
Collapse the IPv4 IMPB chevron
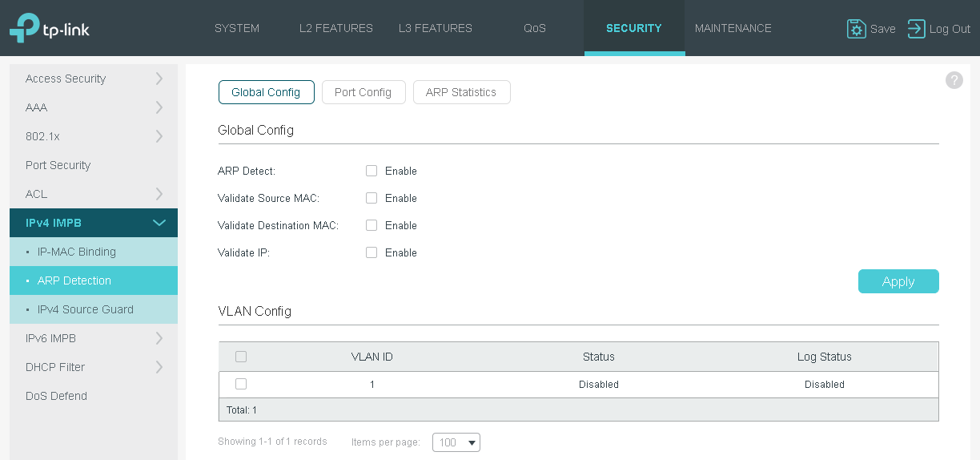159,223
